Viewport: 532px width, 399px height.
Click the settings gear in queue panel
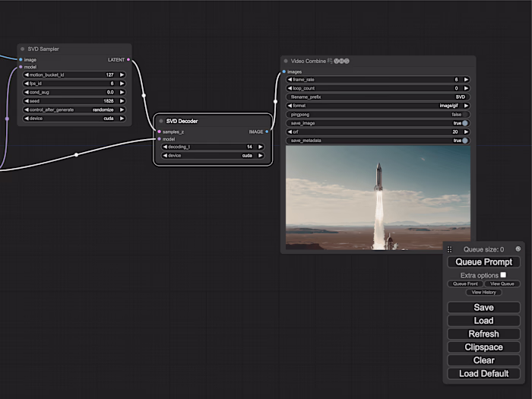518,249
